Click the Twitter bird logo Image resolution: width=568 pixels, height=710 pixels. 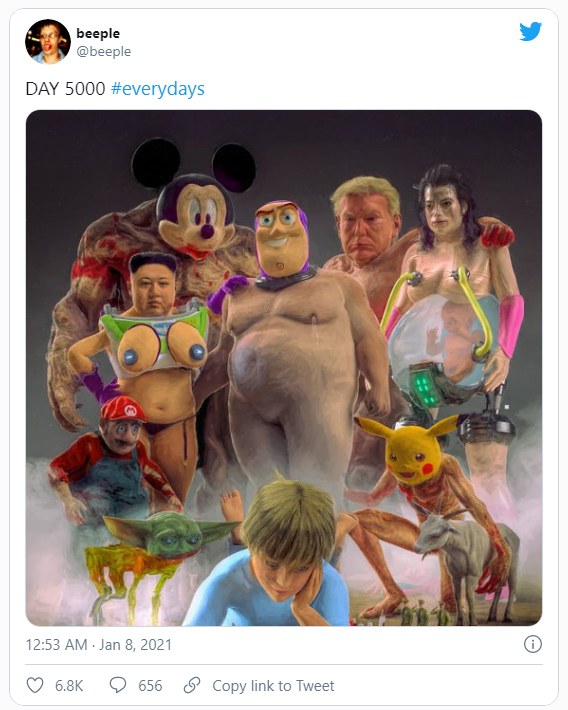click(x=530, y=31)
